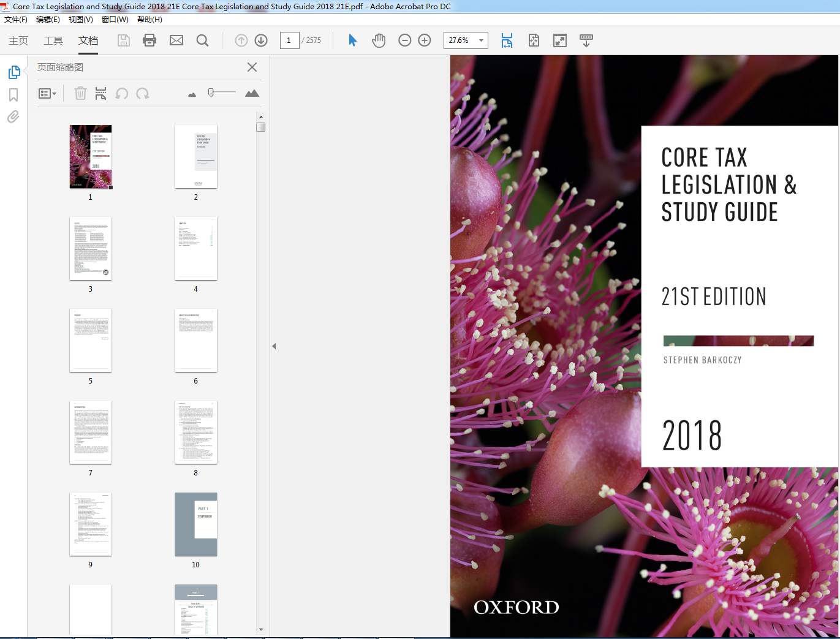Select page 6 thumbnail
This screenshot has height=639, width=840.
(196, 341)
